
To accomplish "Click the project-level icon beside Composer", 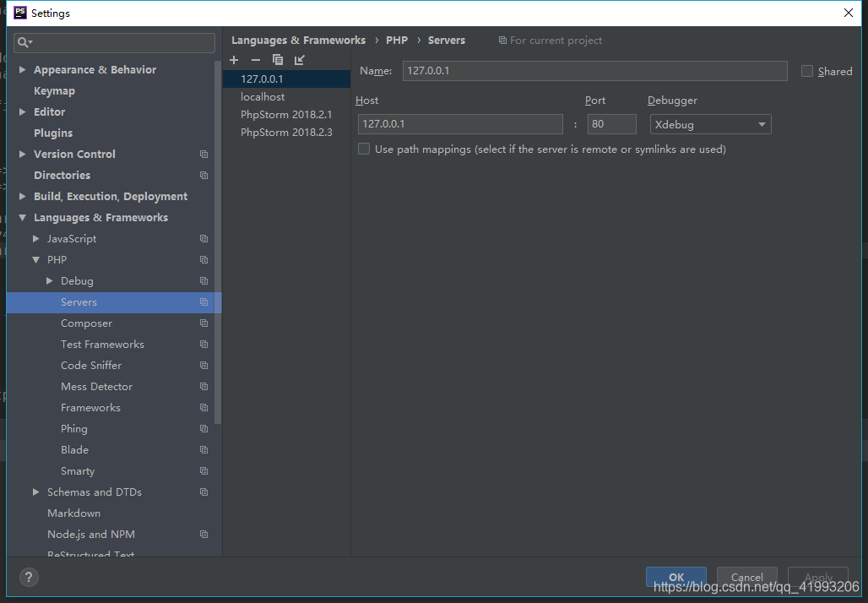I will pyautogui.click(x=203, y=323).
